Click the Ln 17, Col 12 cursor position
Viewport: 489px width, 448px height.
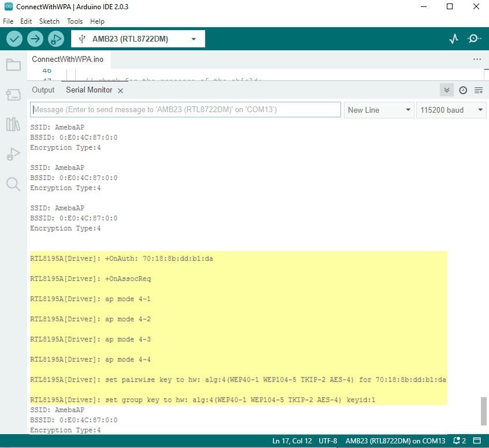(x=292, y=441)
